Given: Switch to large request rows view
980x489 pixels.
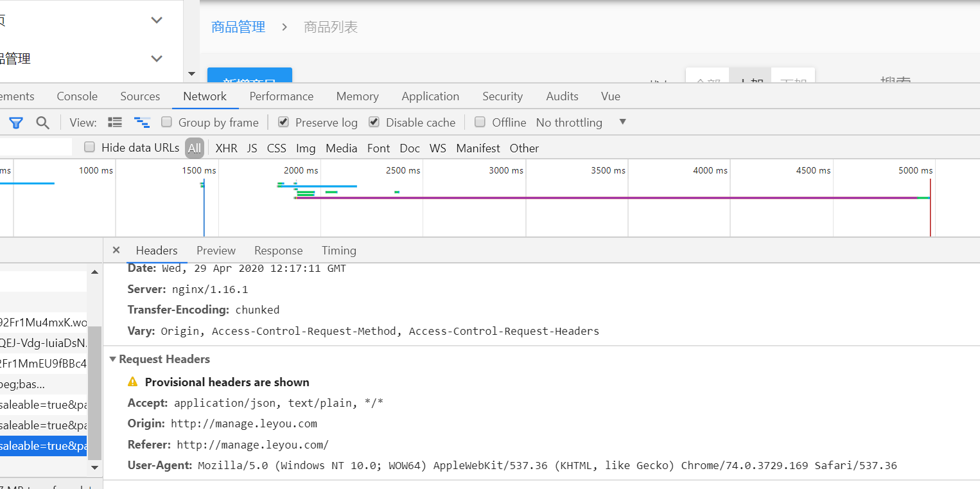Looking at the screenshot, I should 115,122.
